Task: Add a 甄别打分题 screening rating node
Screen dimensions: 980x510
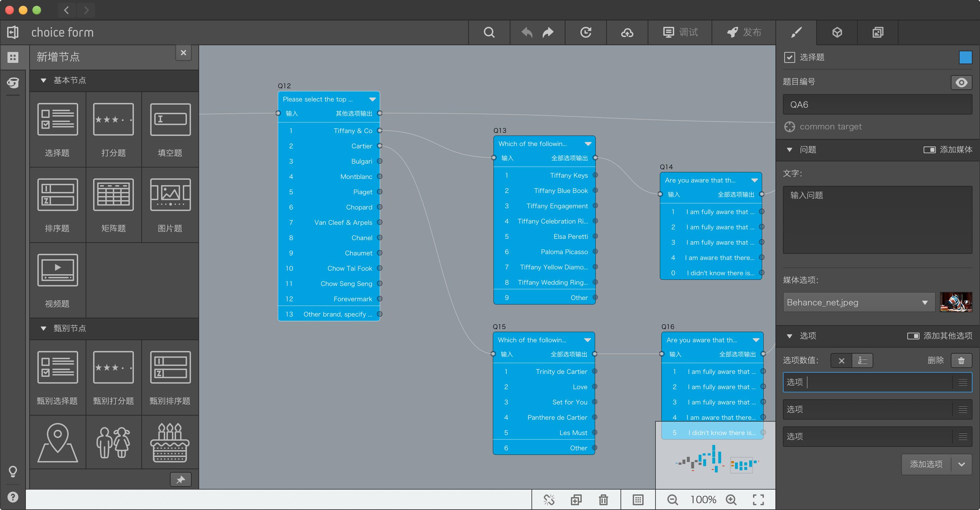Action: pos(113,377)
